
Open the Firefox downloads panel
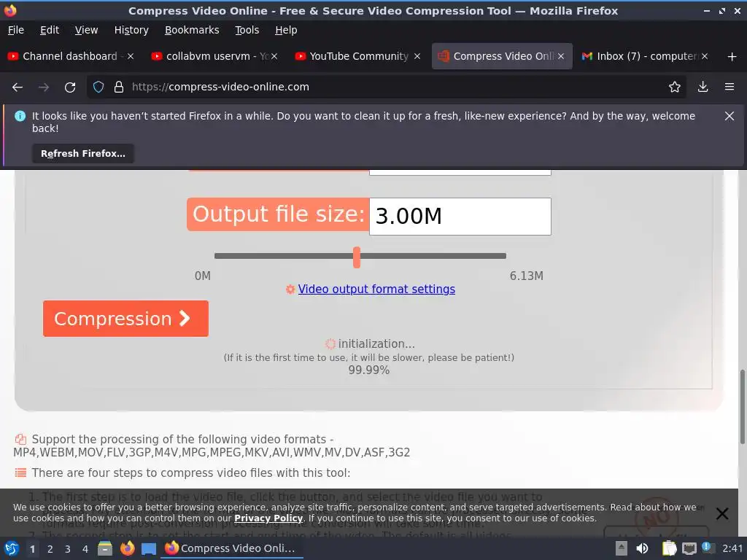[x=703, y=87]
